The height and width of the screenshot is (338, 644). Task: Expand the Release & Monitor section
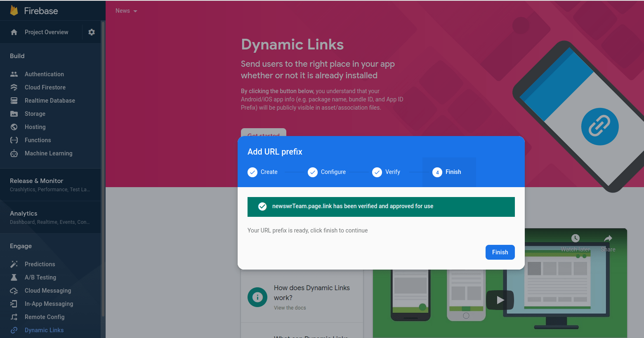pos(50,185)
